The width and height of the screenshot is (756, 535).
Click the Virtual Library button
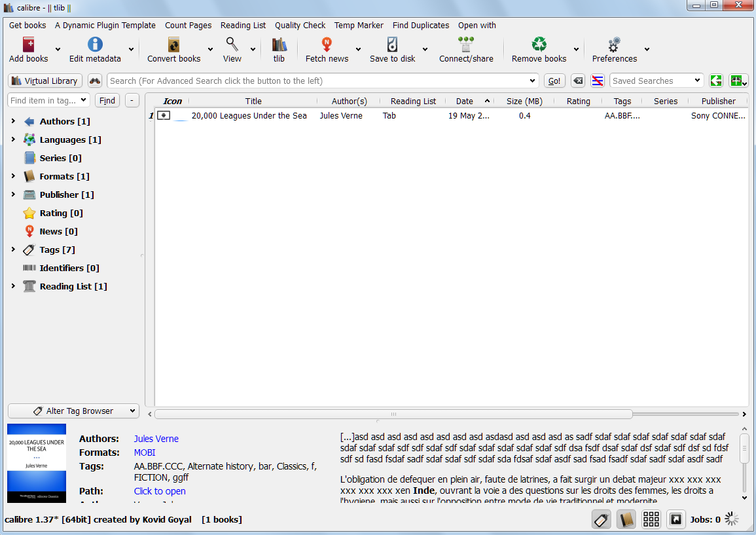pyautogui.click(x=45, y=81)
